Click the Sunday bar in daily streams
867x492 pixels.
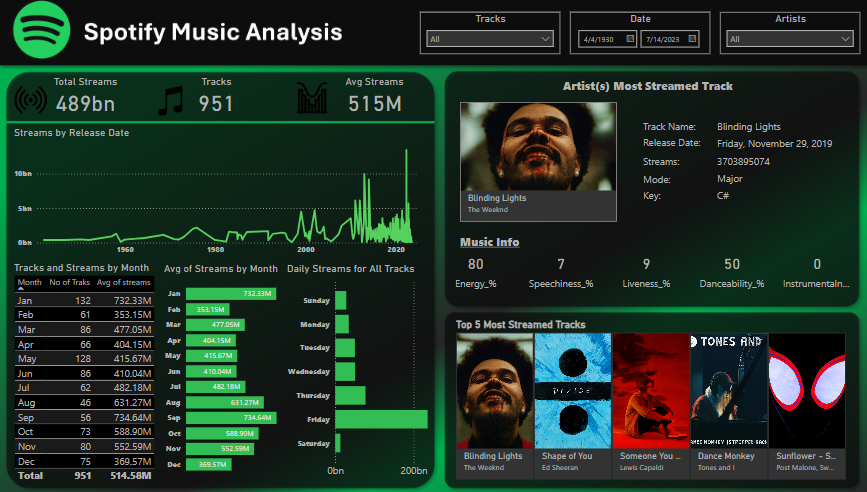[341, 300]
